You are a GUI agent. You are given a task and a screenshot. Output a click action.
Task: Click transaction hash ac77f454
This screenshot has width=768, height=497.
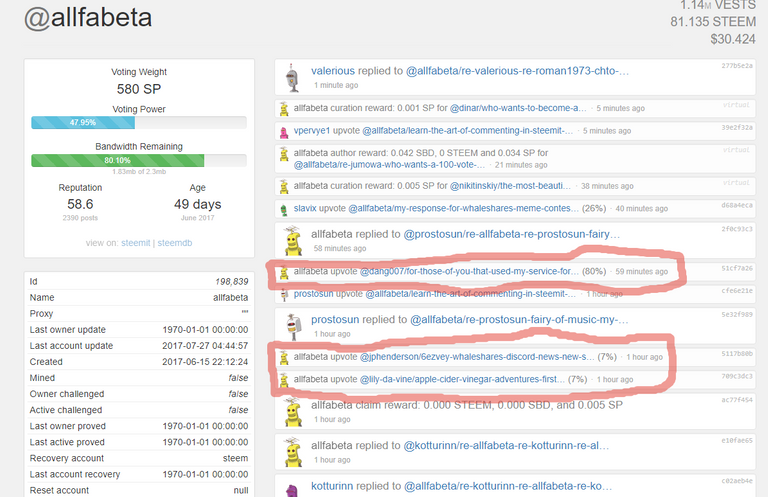(x=737, y=400)
